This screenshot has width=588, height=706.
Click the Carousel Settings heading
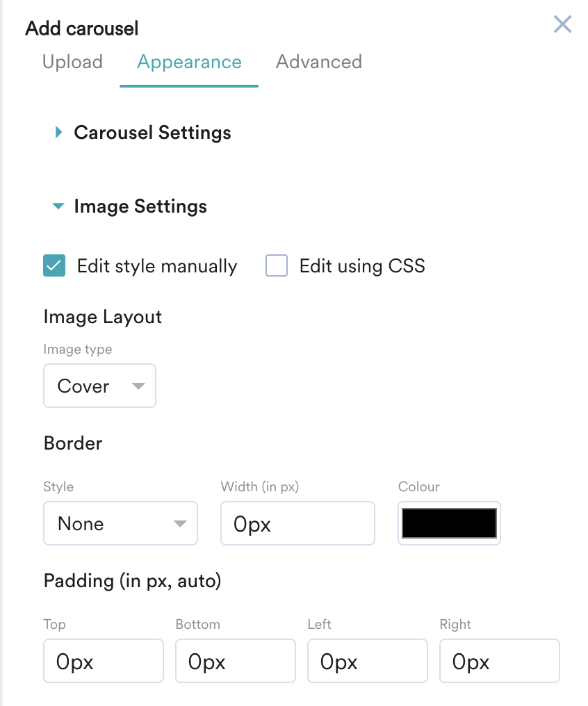click(152, 133)
